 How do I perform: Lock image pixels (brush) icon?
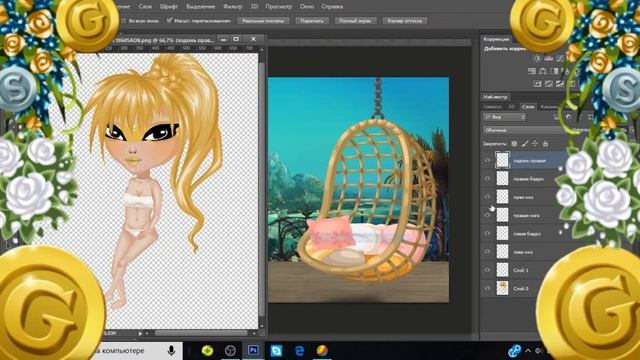[x=525, y=144]
